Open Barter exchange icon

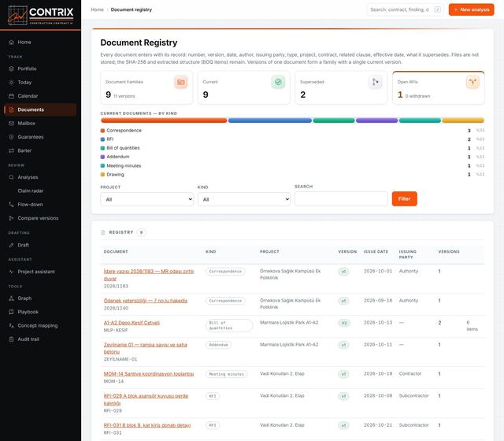tap(11, 150)
